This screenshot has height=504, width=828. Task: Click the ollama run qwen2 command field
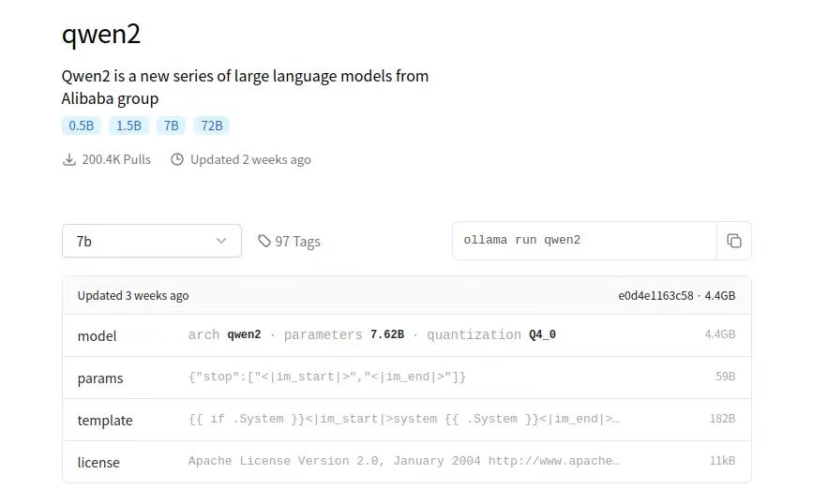pos(584,241)
